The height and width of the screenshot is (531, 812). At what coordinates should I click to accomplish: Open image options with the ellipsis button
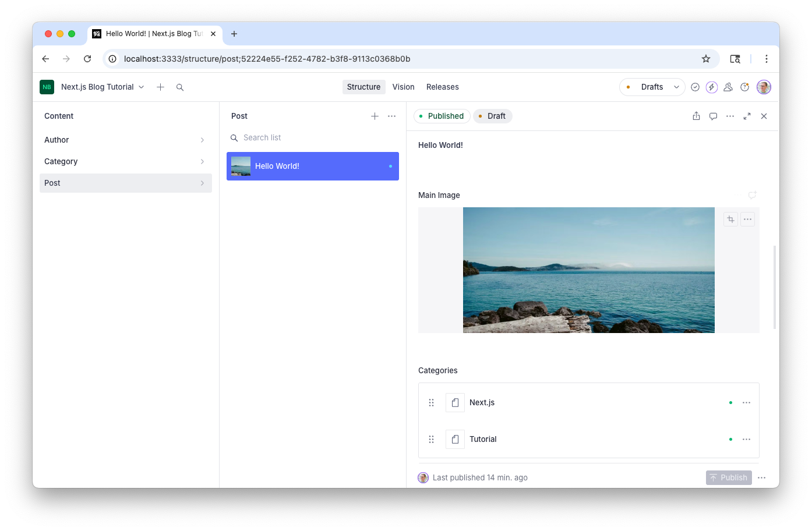click(x=747, y=219)
